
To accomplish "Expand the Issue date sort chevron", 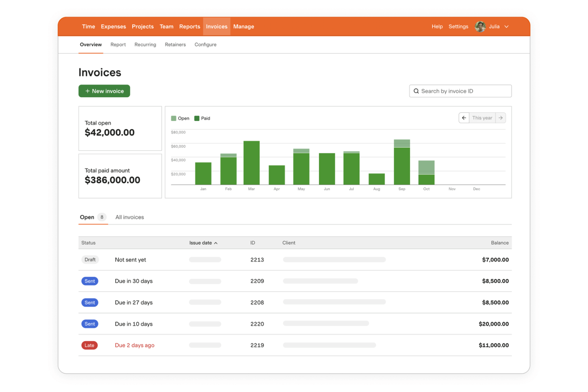I will 216,243.
